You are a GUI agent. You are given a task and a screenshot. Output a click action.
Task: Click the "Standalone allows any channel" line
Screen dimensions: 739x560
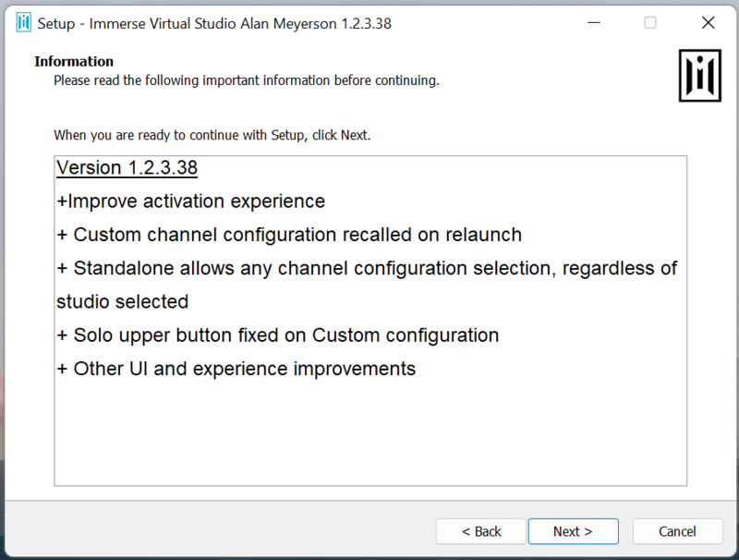click(x=367, y=268)
